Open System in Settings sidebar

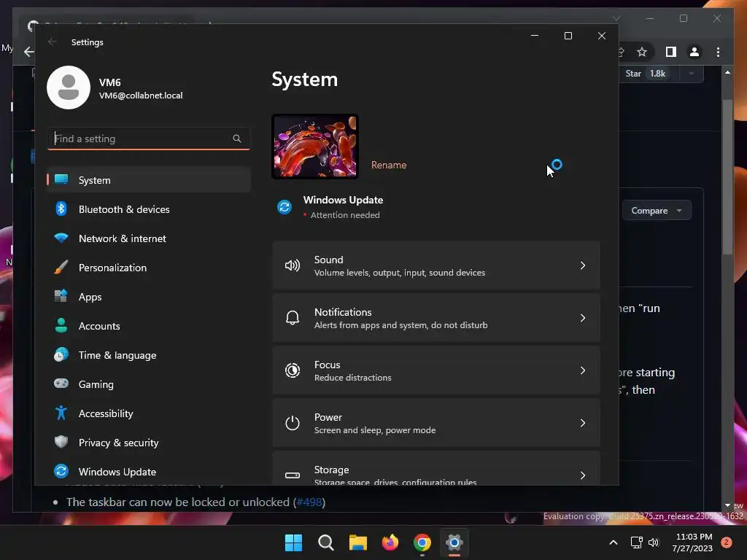tap(149, 180)
